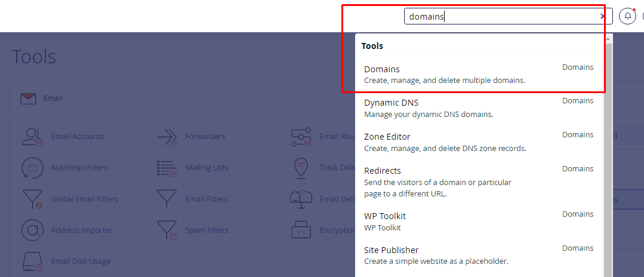Image resolution: width=644 pixels, height=277 pixels.
Task: Open the Track Delivery pin icon
Action: pos(301,168)
